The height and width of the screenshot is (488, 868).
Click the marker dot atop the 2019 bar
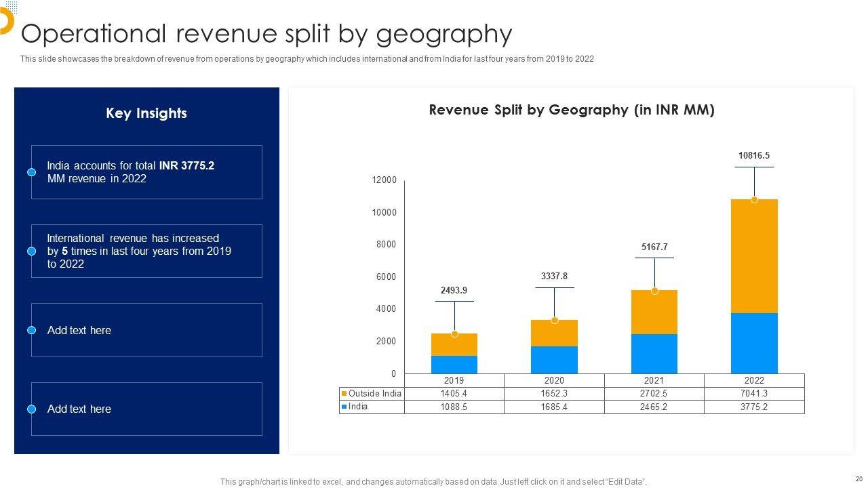pyautogui.click(x=454, y=333)
